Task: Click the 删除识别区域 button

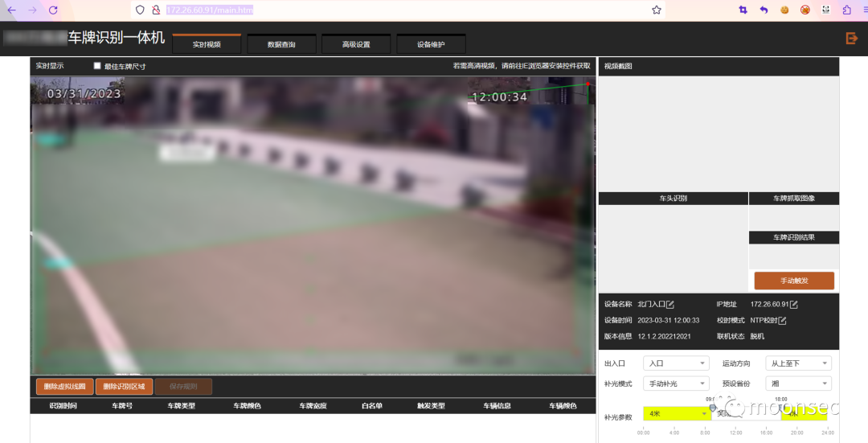Action: coord(124,387)
